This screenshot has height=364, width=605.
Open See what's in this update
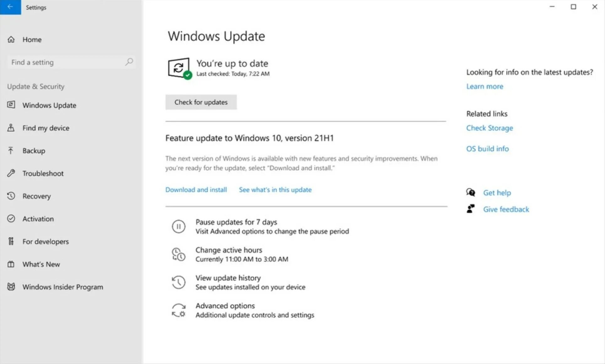pos(275,190)
